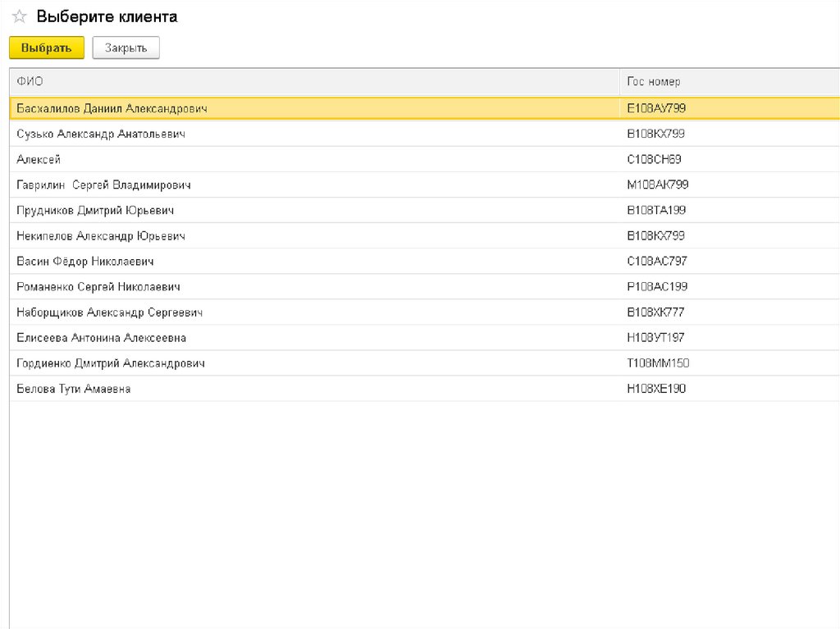This screenshot has width=840, height=629.
Task: Highlight Васин Фёдор Николаевич row
Action: 85,262
